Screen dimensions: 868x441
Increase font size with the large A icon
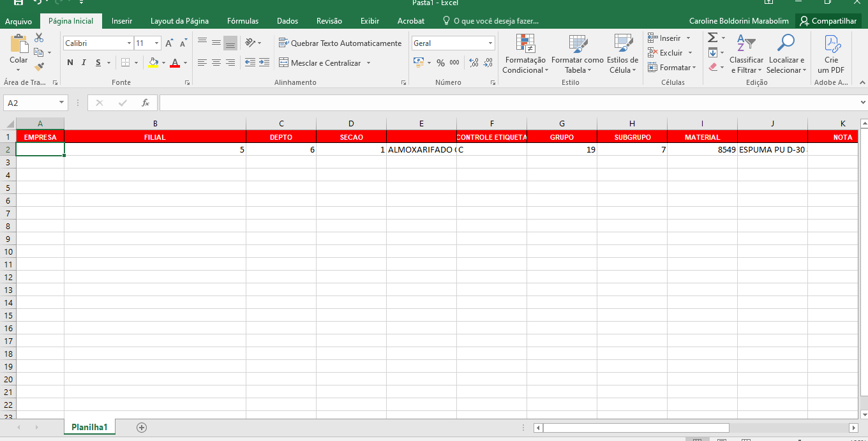169,43
